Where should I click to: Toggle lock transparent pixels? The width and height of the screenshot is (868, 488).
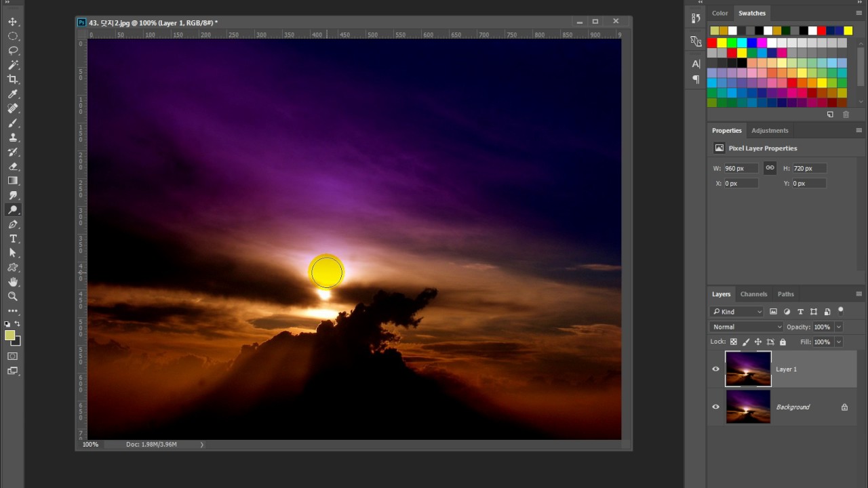pos(734,342)
